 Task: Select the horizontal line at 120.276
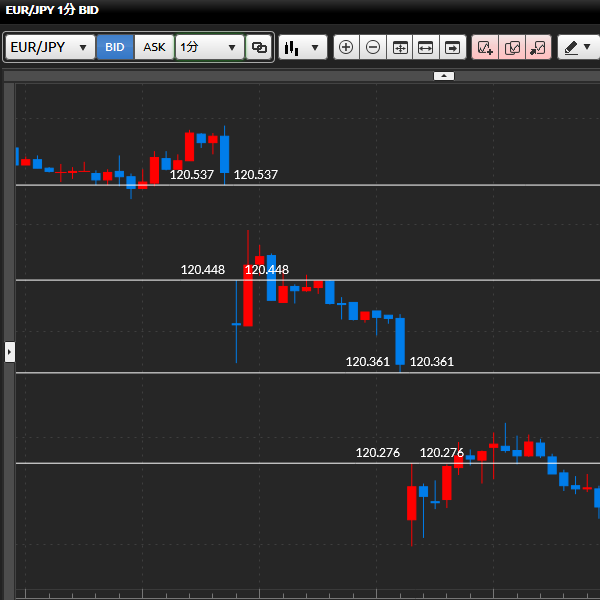pos(308,463)
